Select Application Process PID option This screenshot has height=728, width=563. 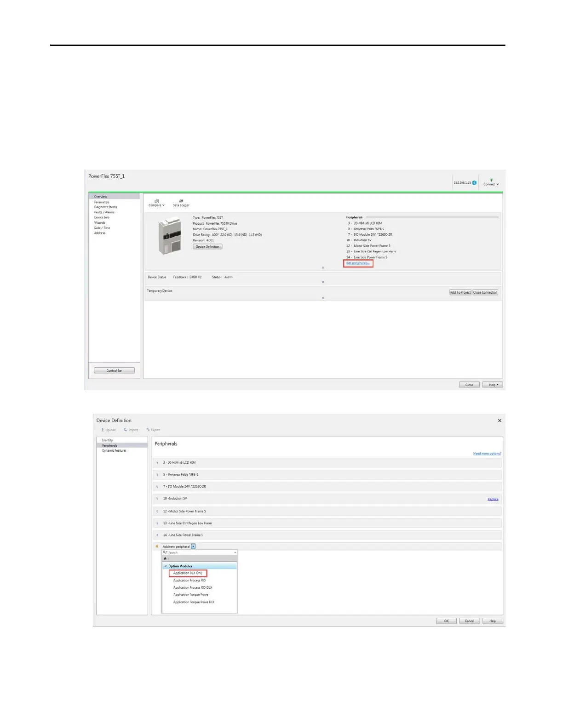click(x=190, y=580)
